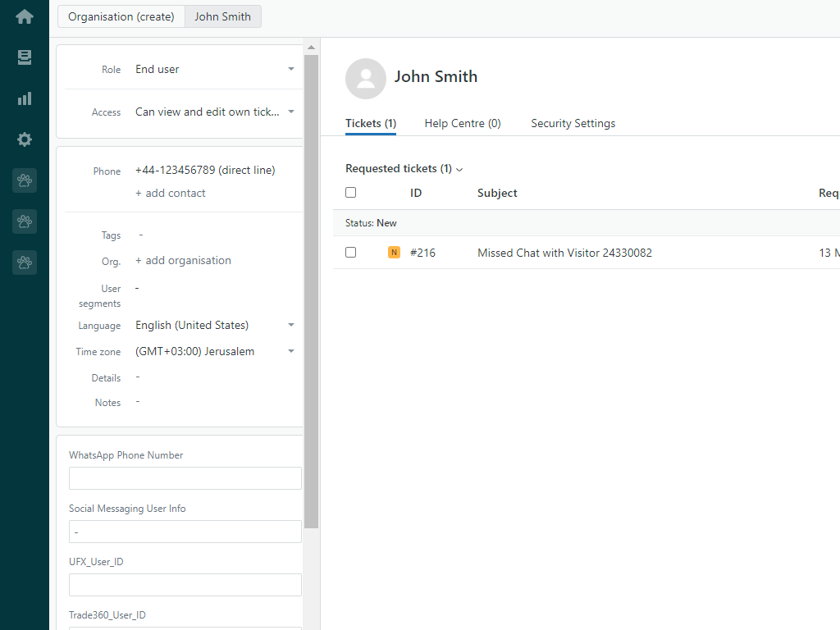Select the checkbox for ticket #216
Viewport: 840px width, 630px height.
351,253
